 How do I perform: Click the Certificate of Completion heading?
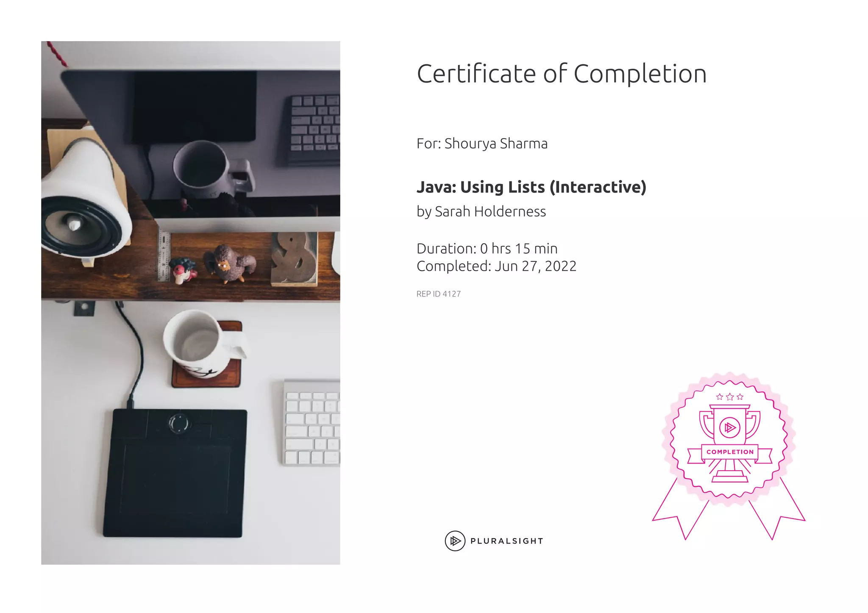tap(562, 74)
